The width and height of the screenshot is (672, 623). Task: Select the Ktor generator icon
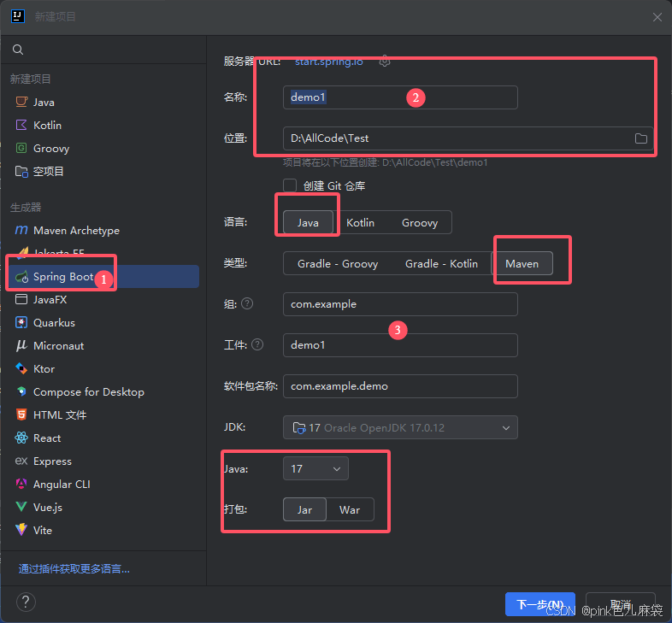click(21, 368)
